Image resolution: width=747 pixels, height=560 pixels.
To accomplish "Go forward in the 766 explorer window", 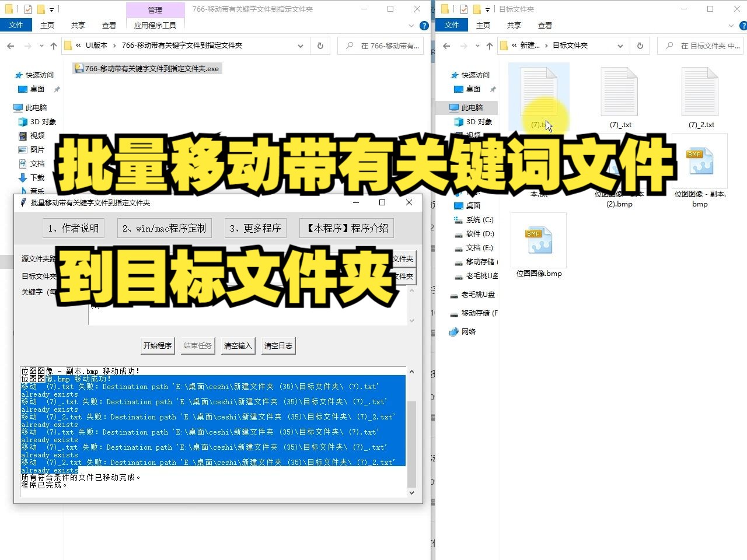I will click(x=27, y=45).
